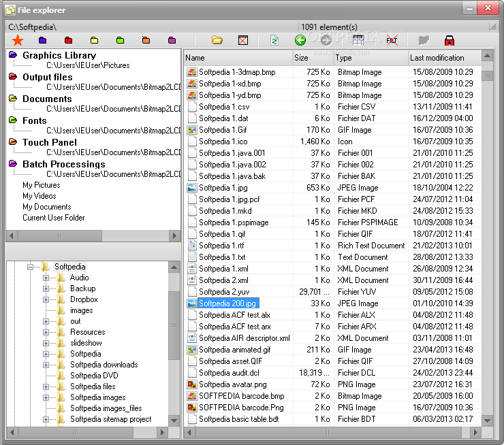
Task: Select file Softpedia 1-3dmap.bmp
Action: coord(237,72)
